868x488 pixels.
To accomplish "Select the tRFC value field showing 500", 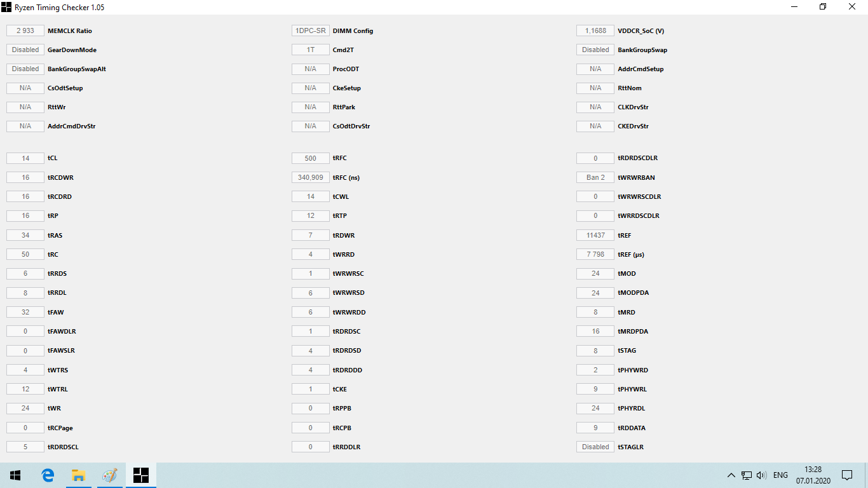I will 310,158.
